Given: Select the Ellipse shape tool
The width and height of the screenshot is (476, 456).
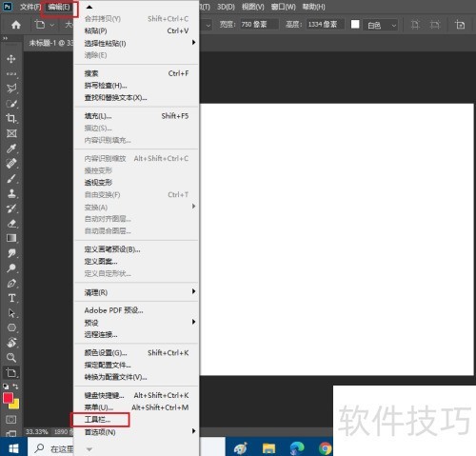Looking at the screenshot, I should [x=11, y=327].
